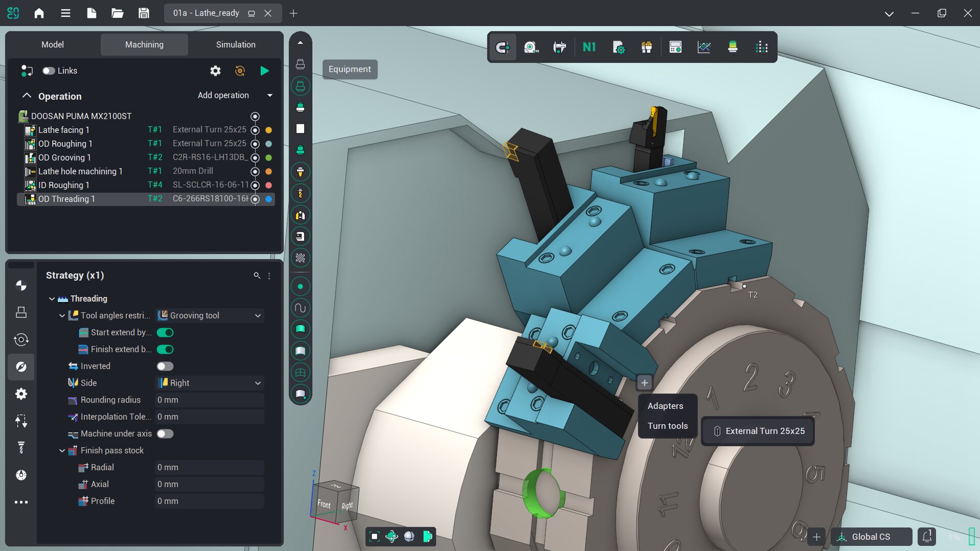Enable Machine under axis toggle
The height and width of the screenshot is (551, 980).
(x=165, y=434)
